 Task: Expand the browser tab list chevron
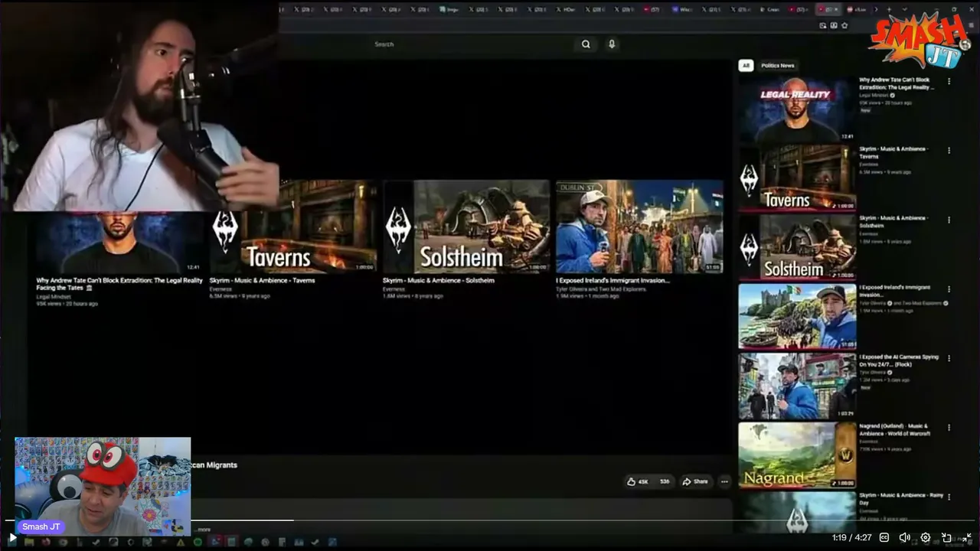(904, 9)
